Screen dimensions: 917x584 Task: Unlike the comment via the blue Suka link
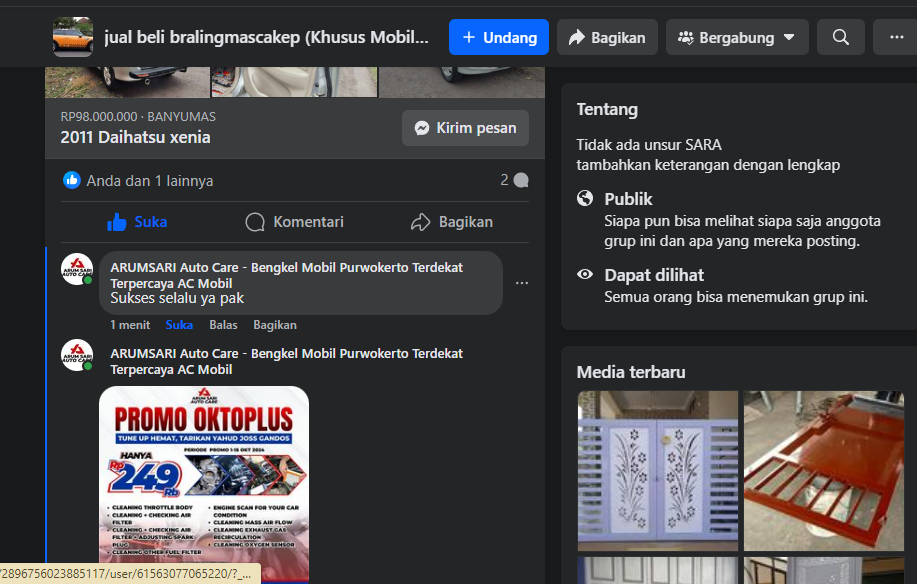(x=179, y=325)
